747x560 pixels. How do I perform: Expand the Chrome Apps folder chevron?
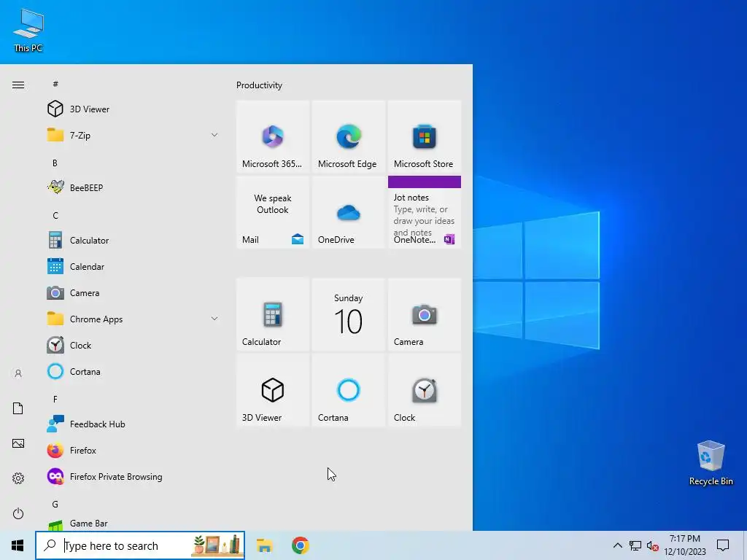click(214, 319)
